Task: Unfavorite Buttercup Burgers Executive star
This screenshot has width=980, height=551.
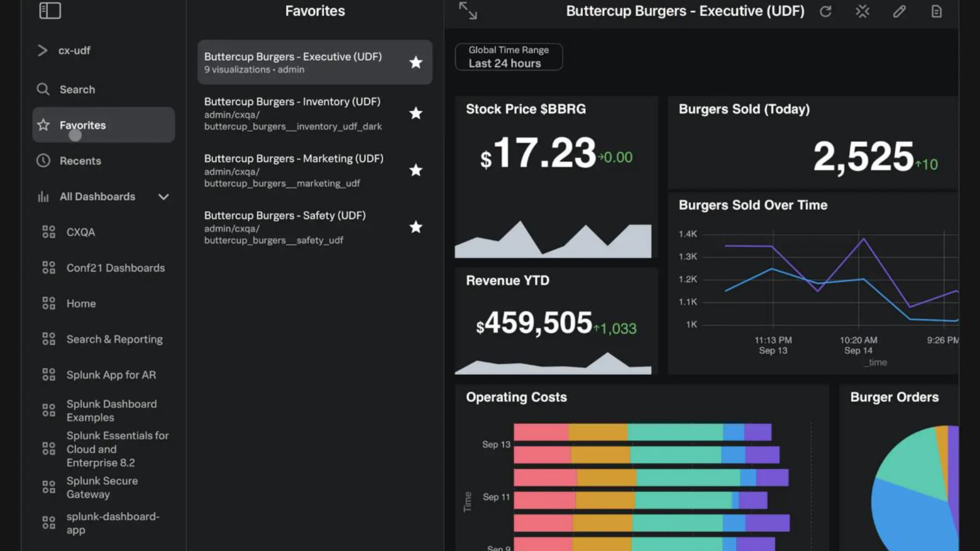Action: pyautogui.click(x=416, y=62)
